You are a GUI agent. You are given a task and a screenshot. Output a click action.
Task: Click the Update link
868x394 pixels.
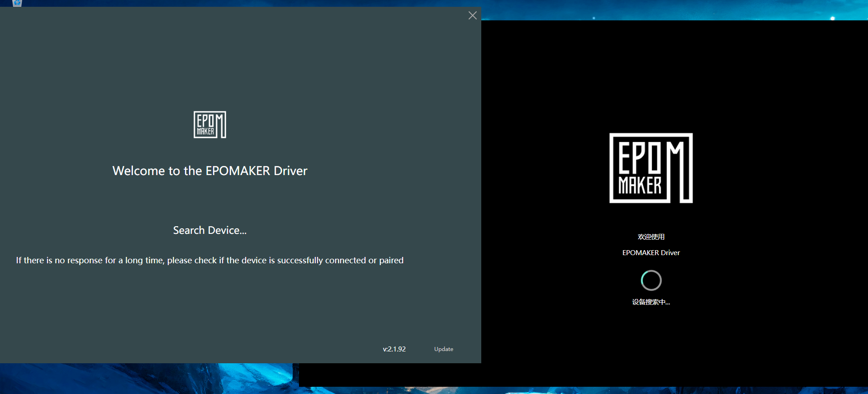pos(444,349)
